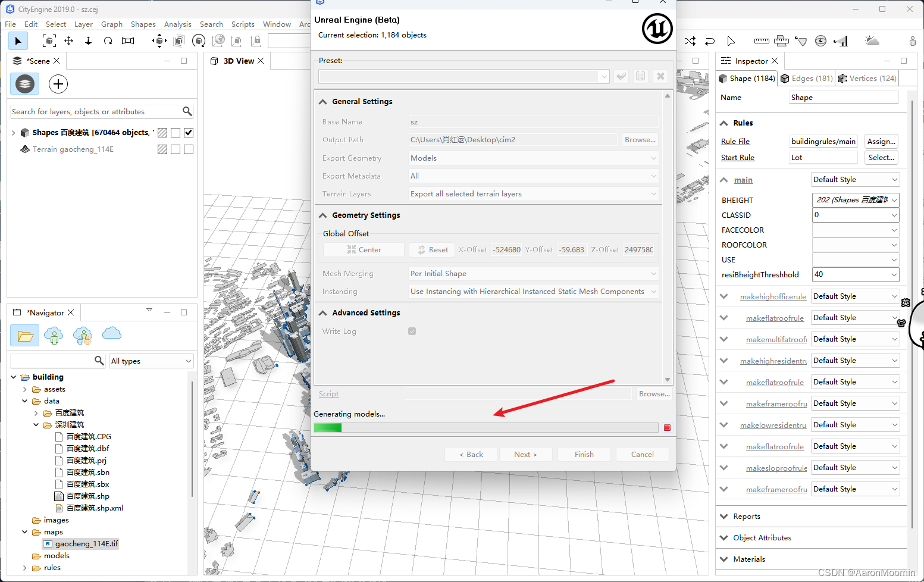Collapse the Advanced Settings section
This screenshot has height=582, width=924.
coord(323,313)
